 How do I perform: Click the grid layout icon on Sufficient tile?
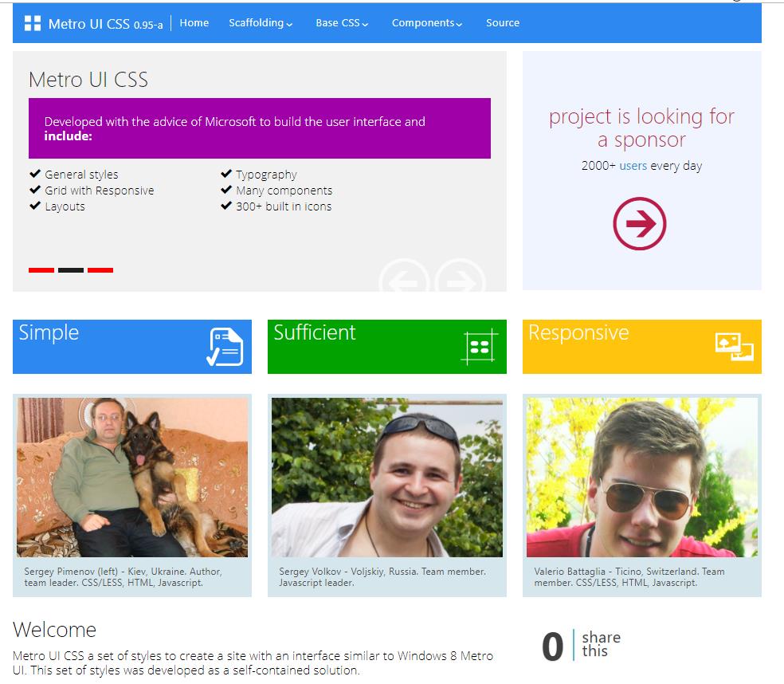coord(480,347)
